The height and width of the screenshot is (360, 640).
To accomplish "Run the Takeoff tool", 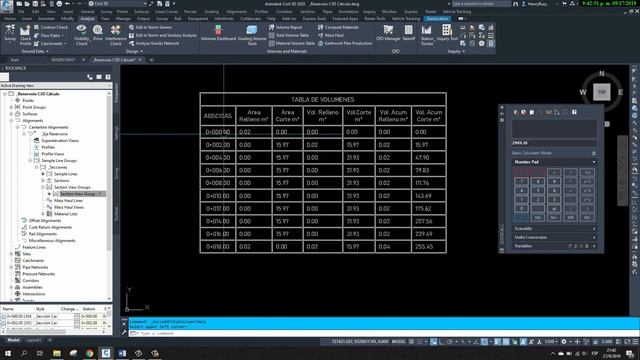I will click(x=409, y=33).
